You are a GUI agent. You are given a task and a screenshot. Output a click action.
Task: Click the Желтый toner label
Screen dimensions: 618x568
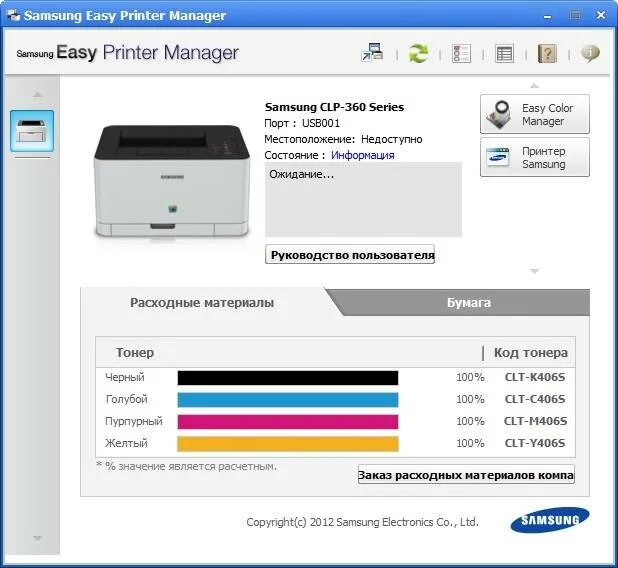click(x=126, y=443)
